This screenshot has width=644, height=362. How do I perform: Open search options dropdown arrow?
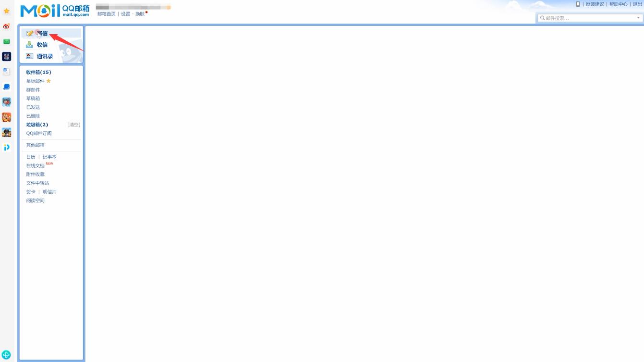click(638, 18)
